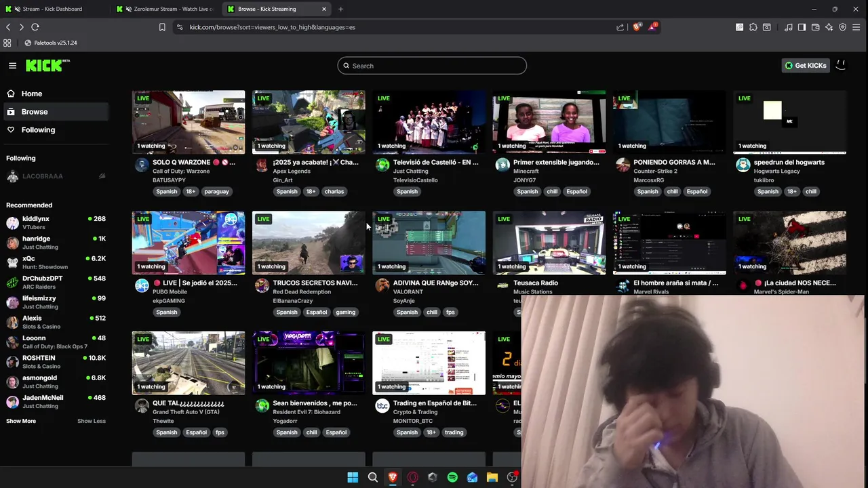Click the fps tag under SoyAnje
Viewport: 868px width, 488px height.
tap(450, 312)
